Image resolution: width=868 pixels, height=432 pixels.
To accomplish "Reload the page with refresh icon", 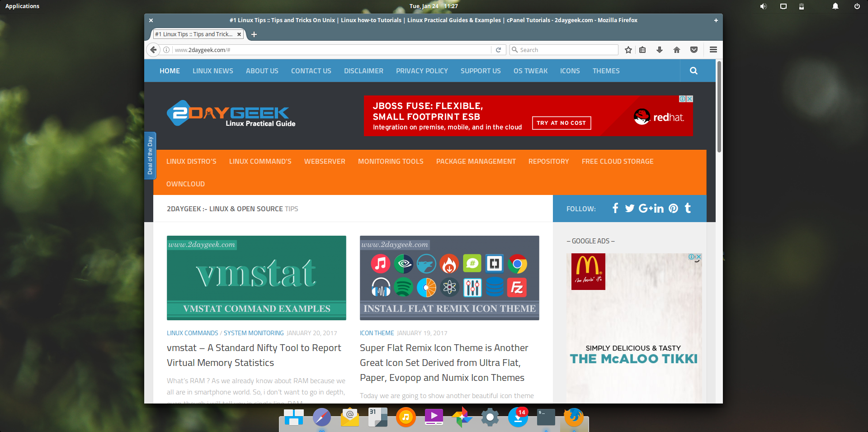I will coord(498,50).
